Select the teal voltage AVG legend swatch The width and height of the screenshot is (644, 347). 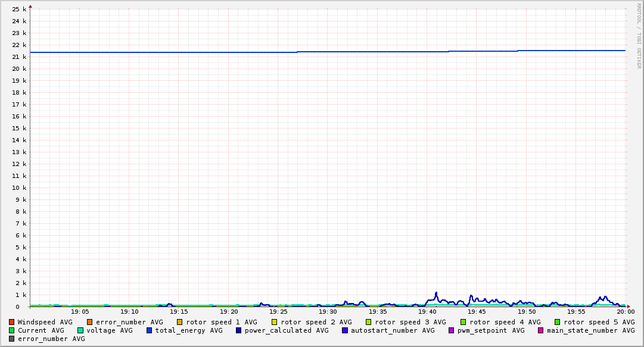pos(80,330)
